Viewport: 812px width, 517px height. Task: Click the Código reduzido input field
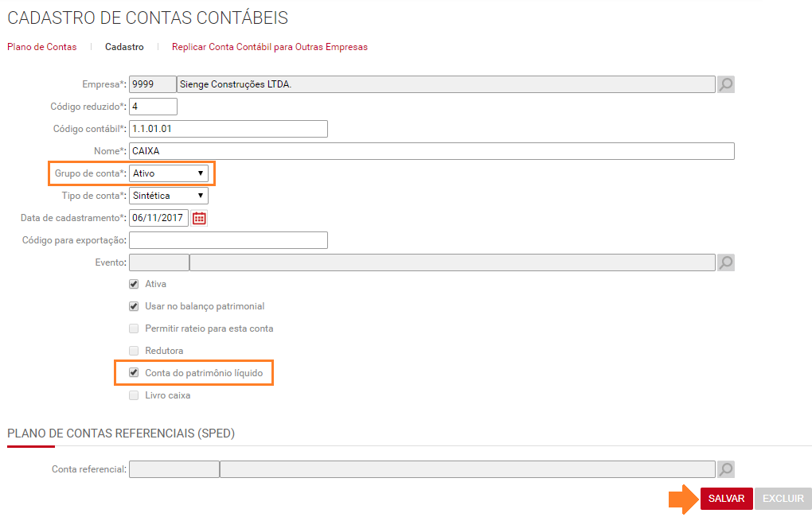(154, 107)
